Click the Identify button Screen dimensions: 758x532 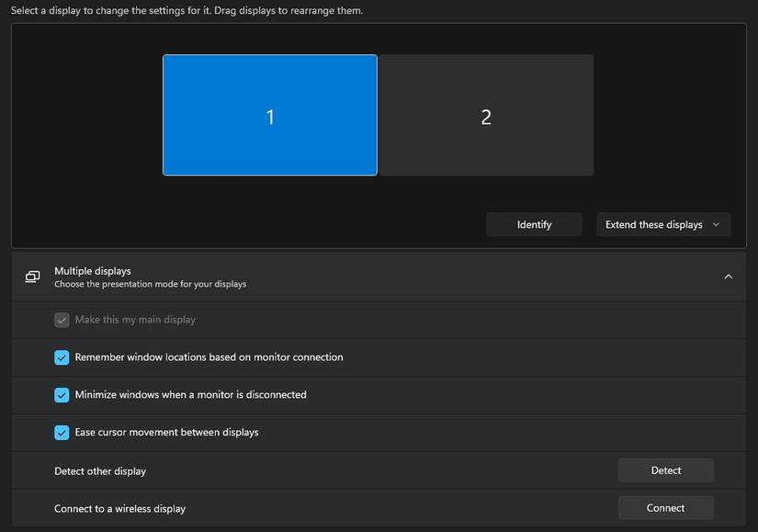pyautogui.click(x=534, y=224)
